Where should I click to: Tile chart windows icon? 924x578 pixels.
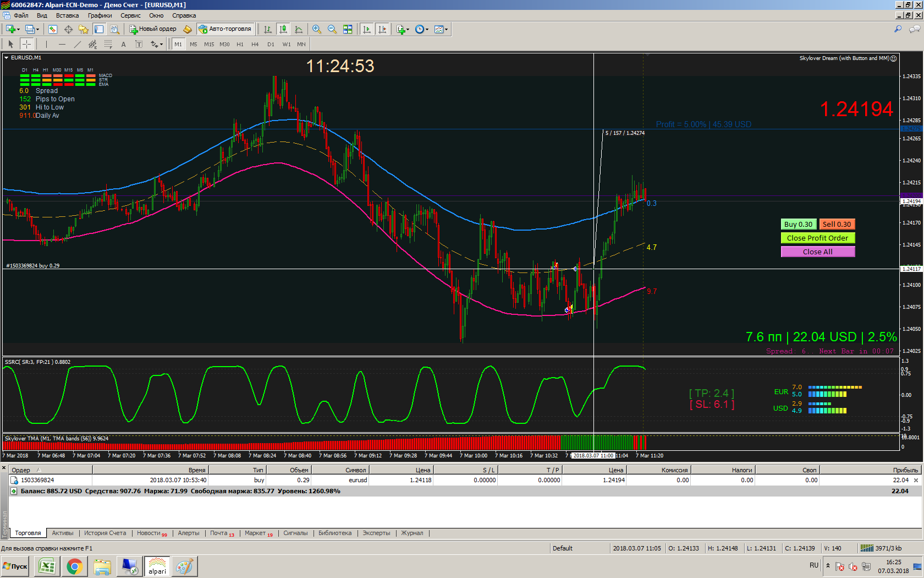[348, 29]
